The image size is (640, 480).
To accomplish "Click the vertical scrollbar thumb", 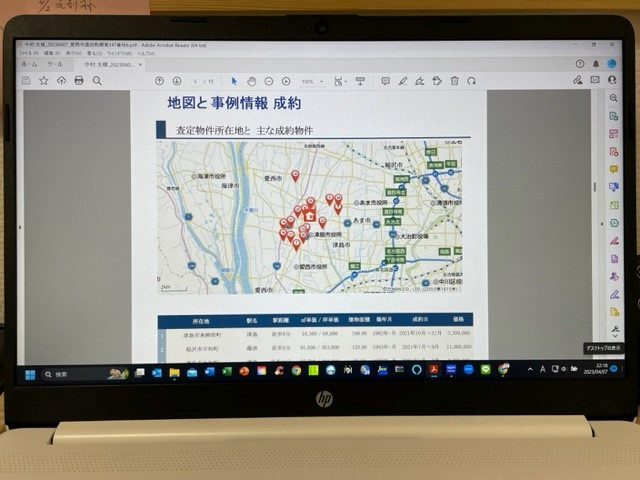I will pos(595,187).
